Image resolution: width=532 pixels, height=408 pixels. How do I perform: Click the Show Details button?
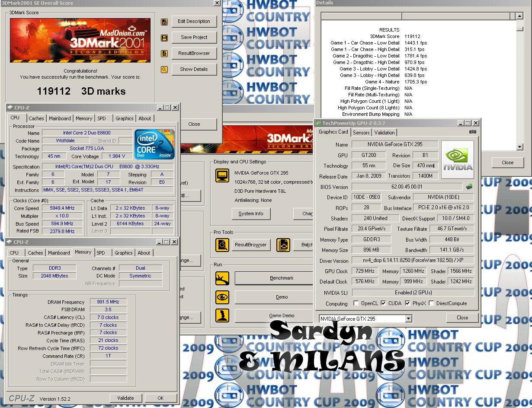pos(194,69)
